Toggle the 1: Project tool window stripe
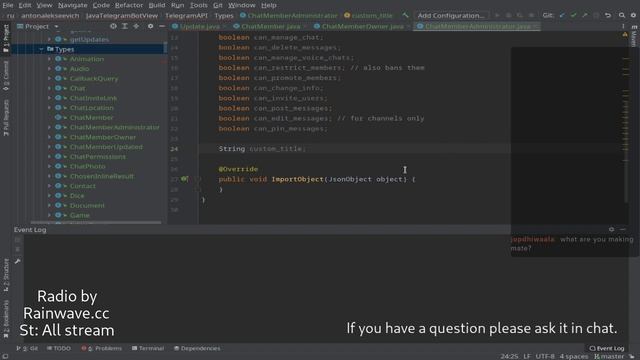640x360 pixels. coord(6,38)
